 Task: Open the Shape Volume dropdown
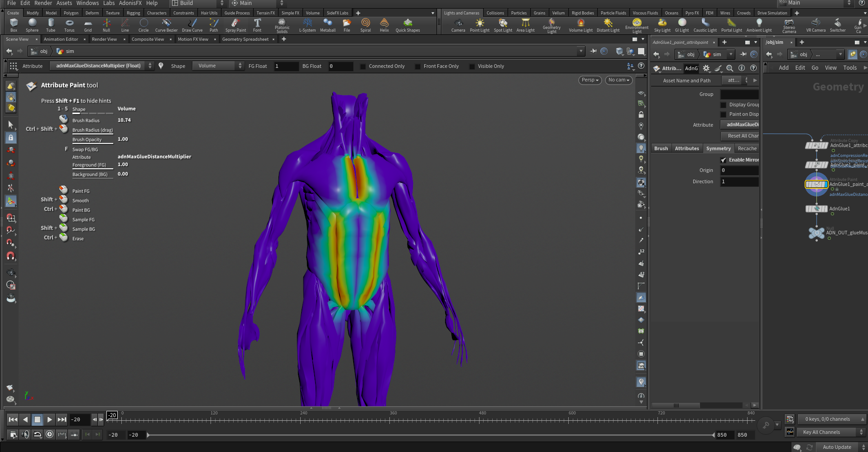[218, 66]
